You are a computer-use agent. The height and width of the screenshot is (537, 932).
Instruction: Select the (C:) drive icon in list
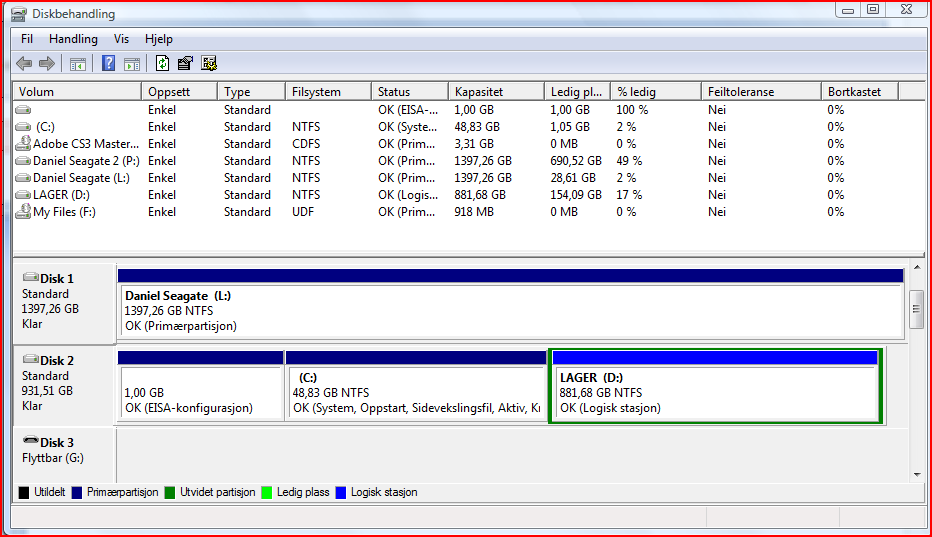tap(23, 127)
